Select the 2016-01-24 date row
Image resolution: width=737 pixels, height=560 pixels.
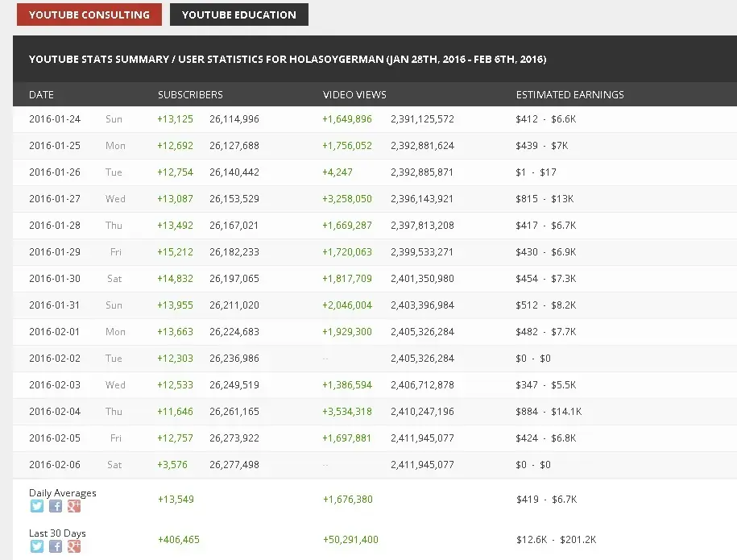(375, 119)
